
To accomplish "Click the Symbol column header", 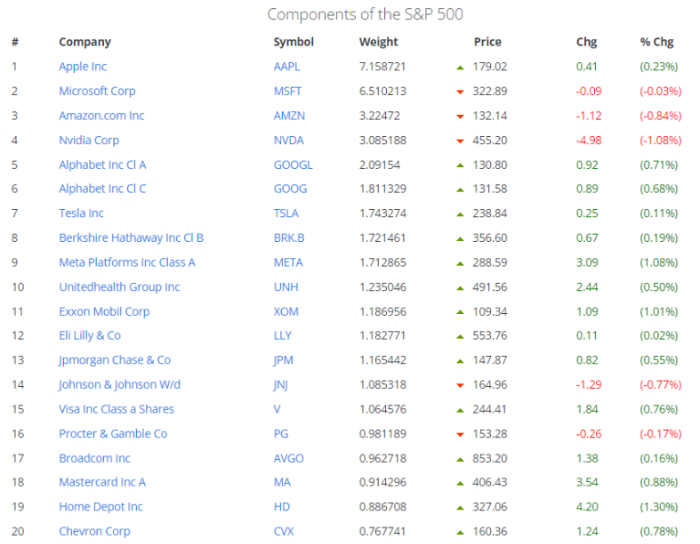I will [x=293, y=42].
